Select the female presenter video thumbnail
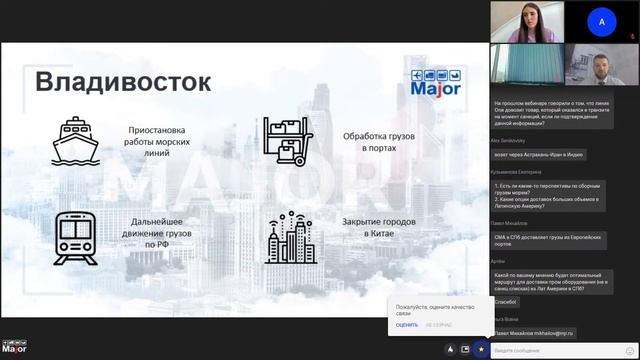640x360 pixels. (x=527, y=22)
